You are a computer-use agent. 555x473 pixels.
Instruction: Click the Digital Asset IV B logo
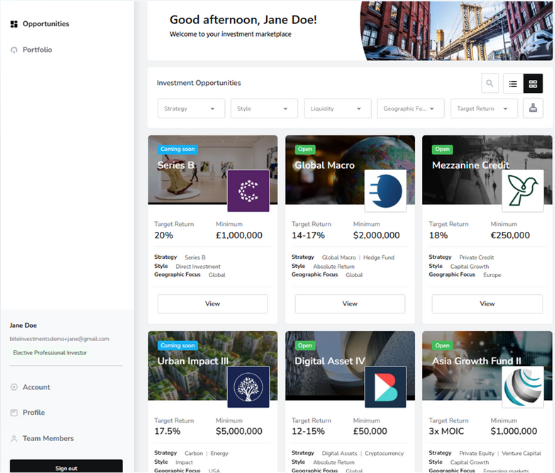pyautogui.click(x=385, y=387)
